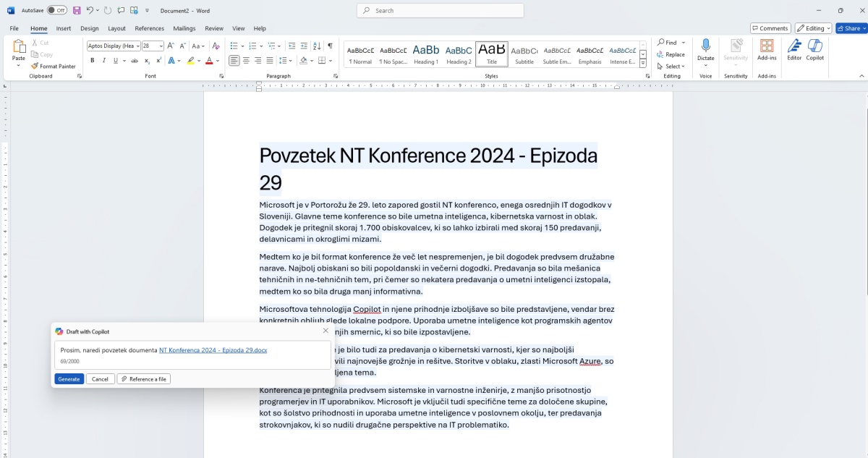The image size is (868, 458).
Task: Open the Select dropdown in Editing group
Action: [670, 66]
